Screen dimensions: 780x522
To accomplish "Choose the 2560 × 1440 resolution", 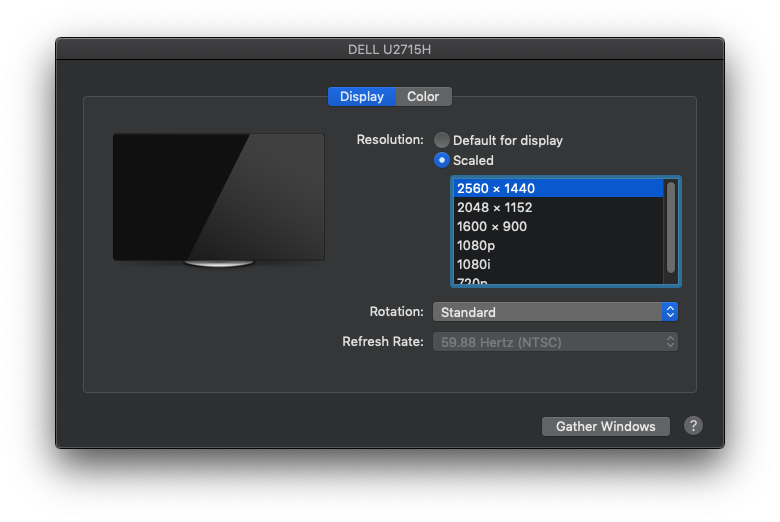I will click(x=558, y=189).
